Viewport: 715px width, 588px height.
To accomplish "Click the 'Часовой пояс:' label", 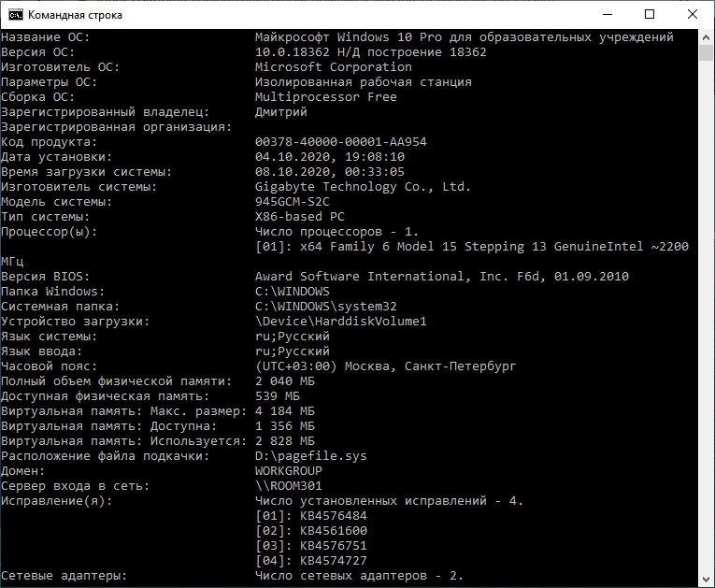I will click(x=50, y=366).
